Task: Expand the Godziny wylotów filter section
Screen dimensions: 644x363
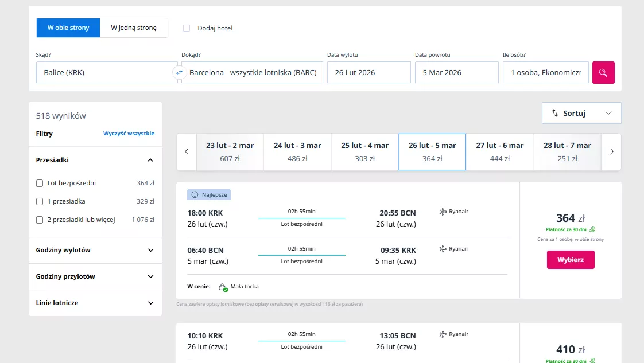Action: tap(95, 251)
